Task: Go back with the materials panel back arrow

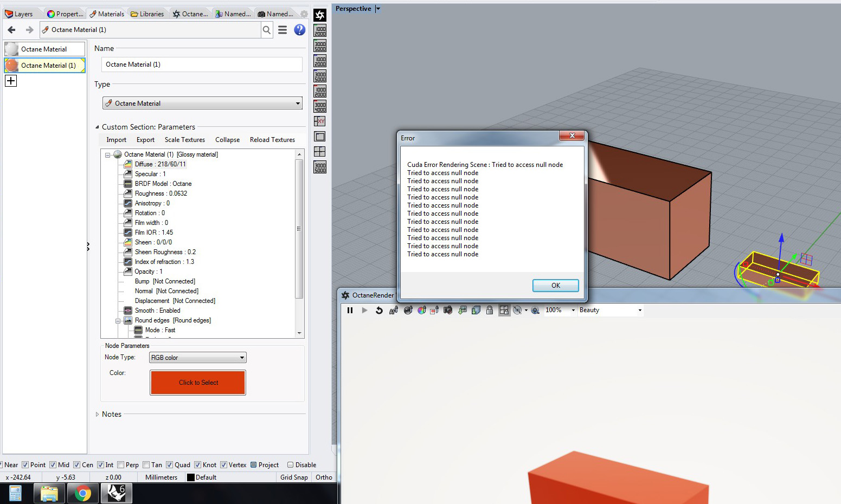Action: [11, 30]
